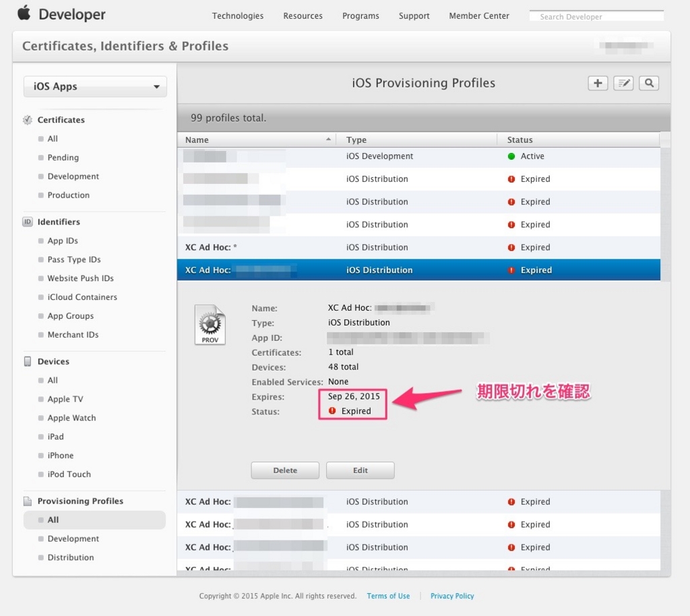Click the 48 total devices value
This screenshot has width=690, height=616.
[343, 367]
